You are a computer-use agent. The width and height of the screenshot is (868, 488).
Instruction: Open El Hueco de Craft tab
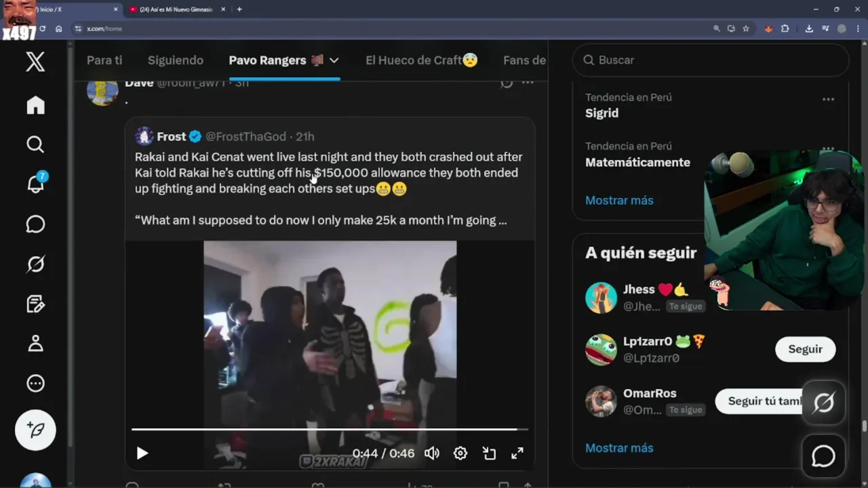(x=422, y=60)
